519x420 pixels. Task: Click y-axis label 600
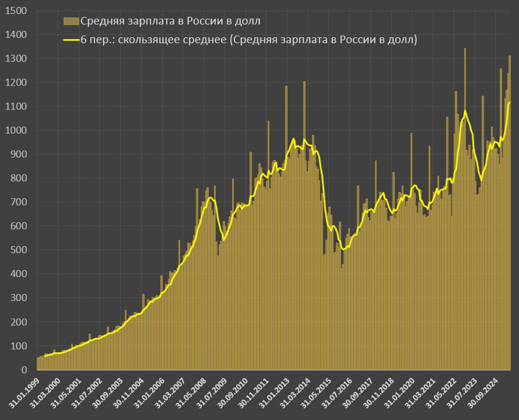click(19, 226)
